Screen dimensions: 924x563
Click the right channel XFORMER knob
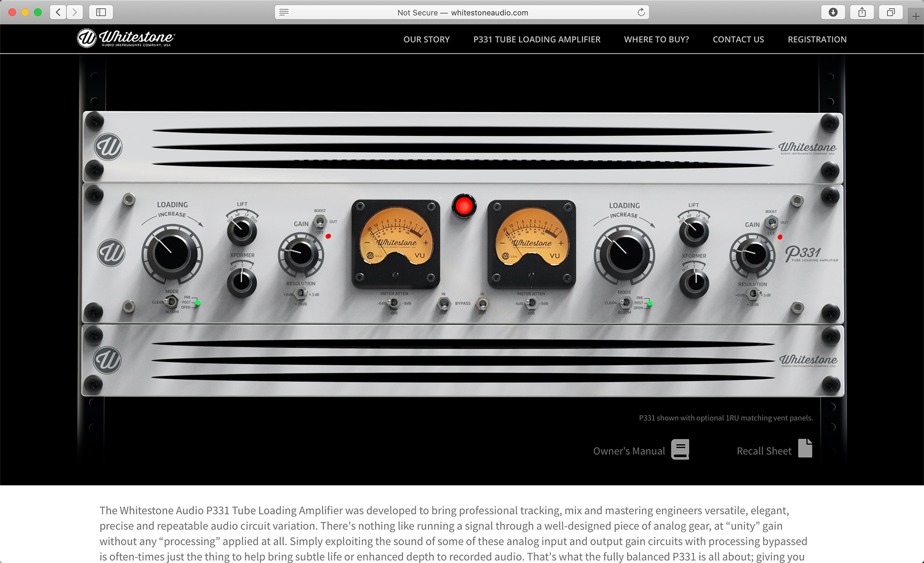coord(694,283)
